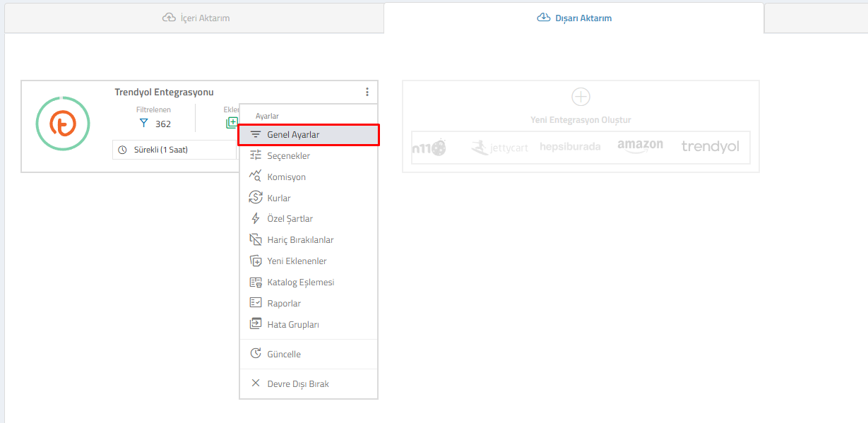Select Devre Dışı Bırak to disable
The height and width of the screenshot is (423, 868).
(x=298, y=384)
